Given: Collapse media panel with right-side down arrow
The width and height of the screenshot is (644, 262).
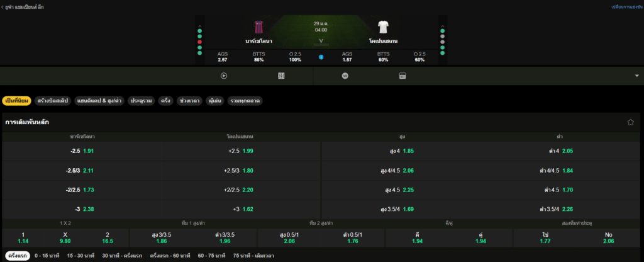Looking at the screenshot, I should coord(637,76).
